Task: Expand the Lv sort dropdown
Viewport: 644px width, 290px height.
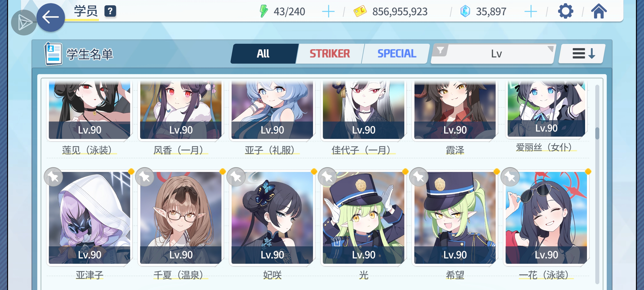Action: [496, 54]
